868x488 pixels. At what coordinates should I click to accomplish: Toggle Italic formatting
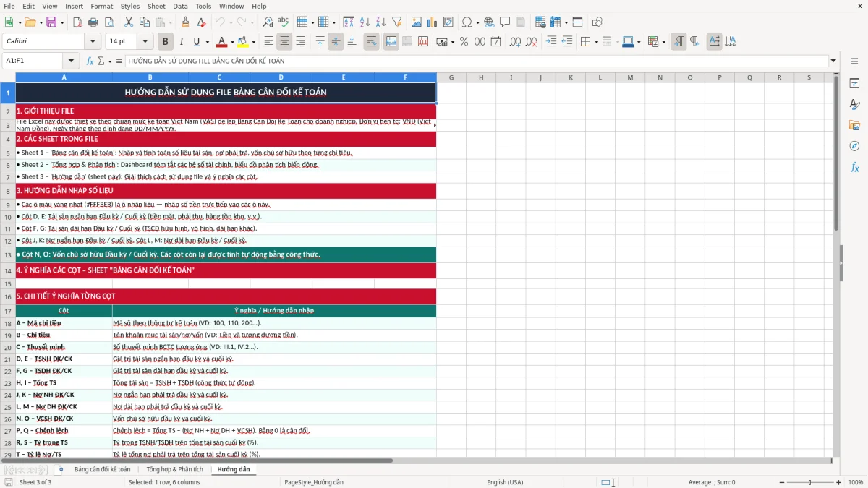point(182,42)
